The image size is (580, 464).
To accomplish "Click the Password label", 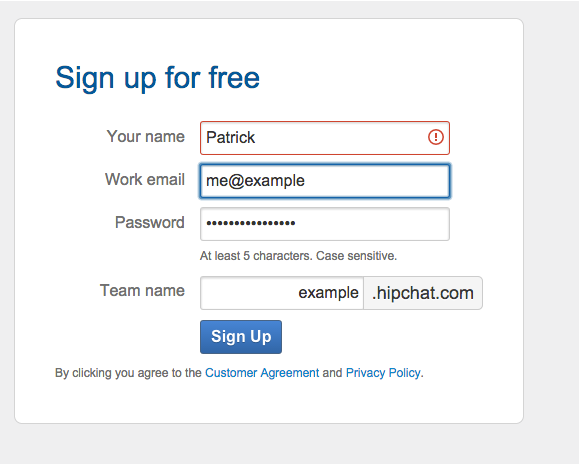I will click(150, 222).
